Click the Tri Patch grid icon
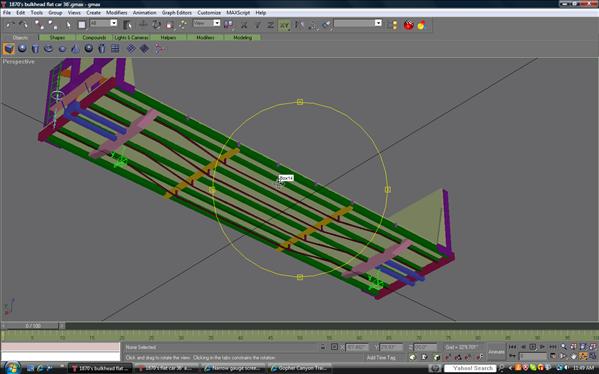Screen dimensions: 599x374 point(144,49)
